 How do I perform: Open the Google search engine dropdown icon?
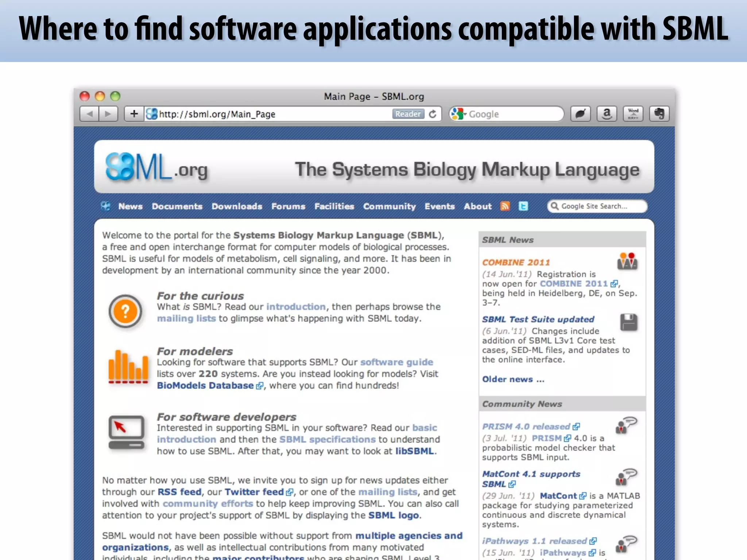[x=458, y=114]
